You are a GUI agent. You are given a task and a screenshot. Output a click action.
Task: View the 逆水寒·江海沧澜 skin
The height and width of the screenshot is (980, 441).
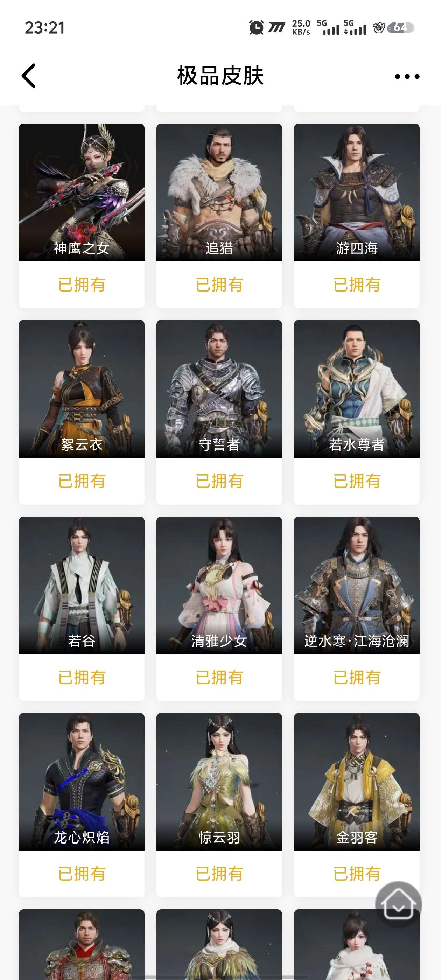(357, 585)
